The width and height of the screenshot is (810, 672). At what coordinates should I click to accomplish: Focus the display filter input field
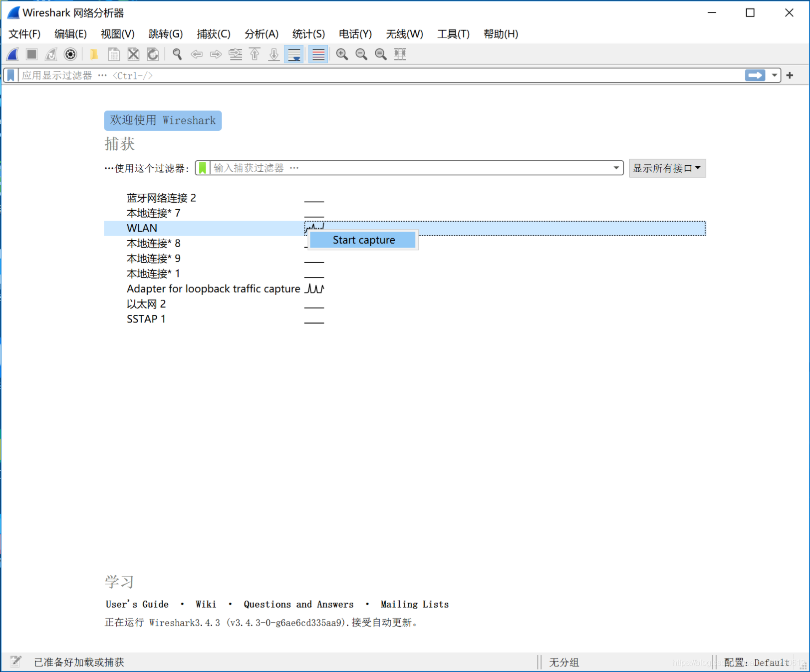[x=382, y=75]
